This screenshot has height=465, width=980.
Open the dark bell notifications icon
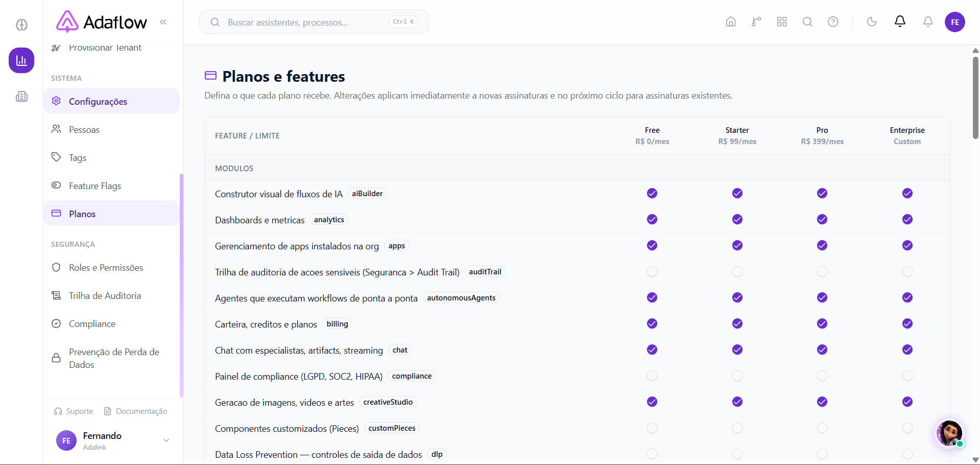(900, 21)
